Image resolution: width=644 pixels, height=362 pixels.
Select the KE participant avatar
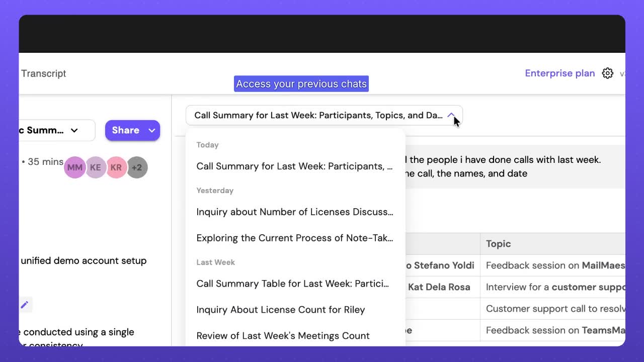[x=96, y=167]
